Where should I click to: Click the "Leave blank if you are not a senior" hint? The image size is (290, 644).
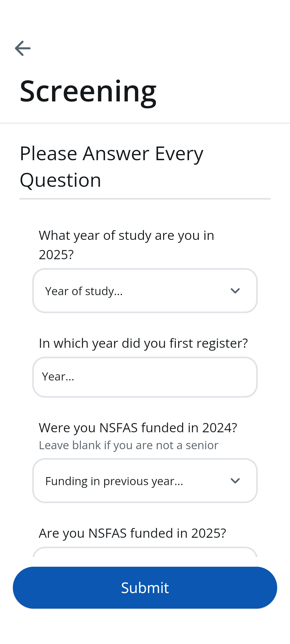pos(129,445)
